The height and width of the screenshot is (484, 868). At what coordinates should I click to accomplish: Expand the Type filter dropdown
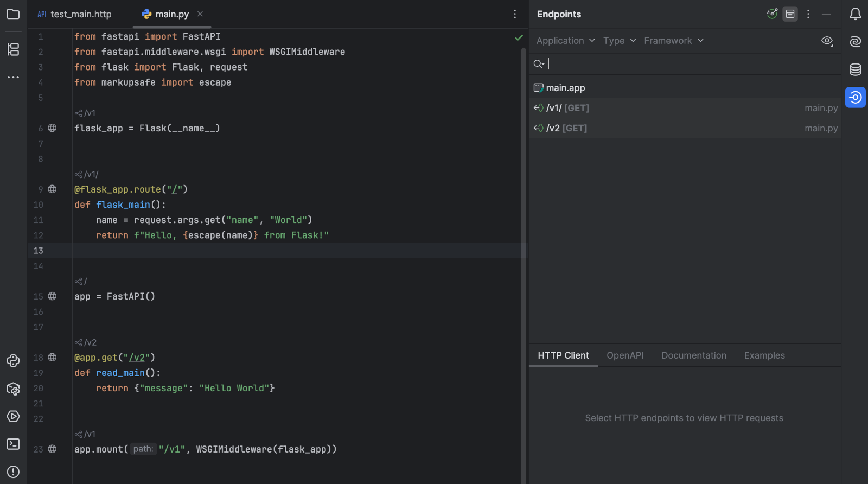click(x=619, y=41)
